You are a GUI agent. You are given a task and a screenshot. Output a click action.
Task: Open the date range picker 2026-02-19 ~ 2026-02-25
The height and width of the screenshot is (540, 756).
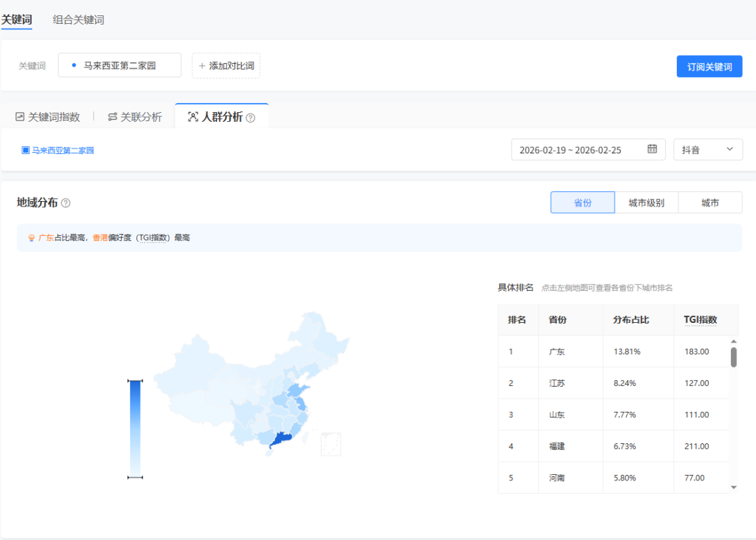tap(580, 149)
